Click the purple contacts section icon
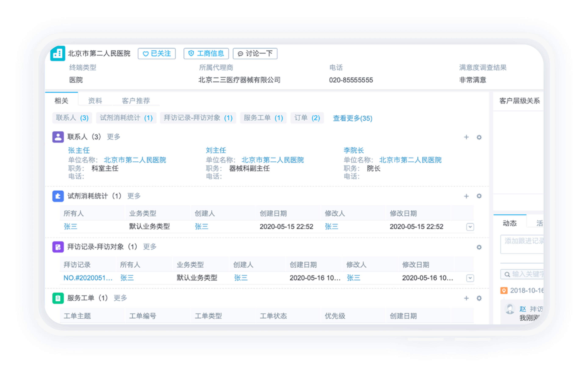This screenshot has height=374, width=588. (58, 137)
